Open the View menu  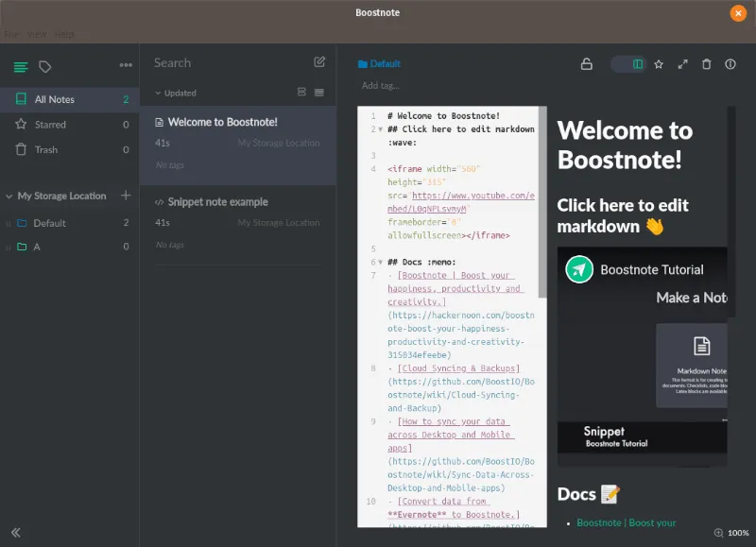point(38,34)
